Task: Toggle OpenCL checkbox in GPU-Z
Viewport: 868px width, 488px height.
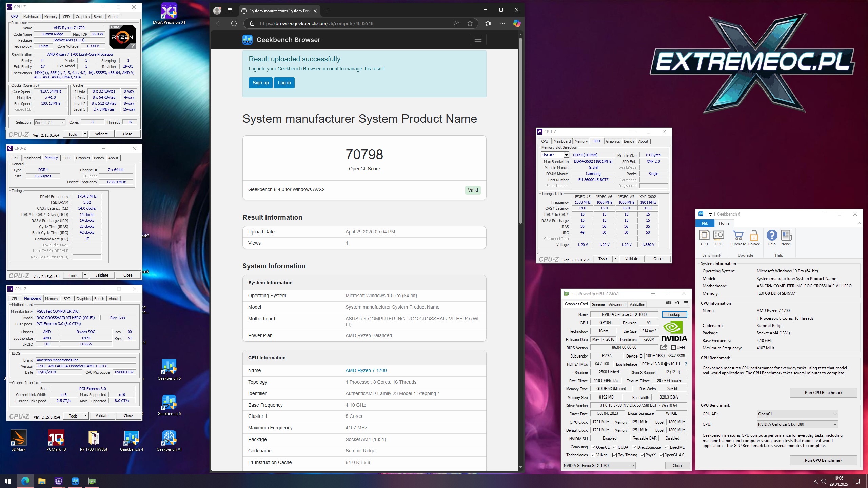Action: (x=593, y=447)
